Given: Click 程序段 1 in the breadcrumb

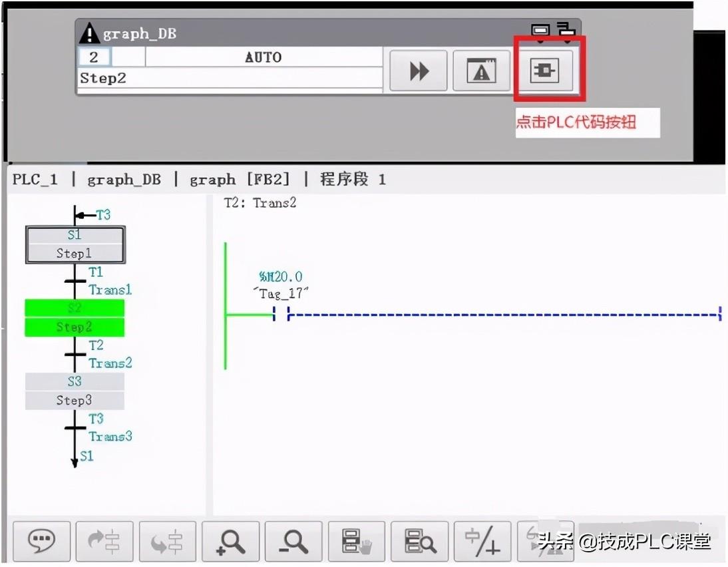Looking at the screenshot, I should click(x=353, y=179).
